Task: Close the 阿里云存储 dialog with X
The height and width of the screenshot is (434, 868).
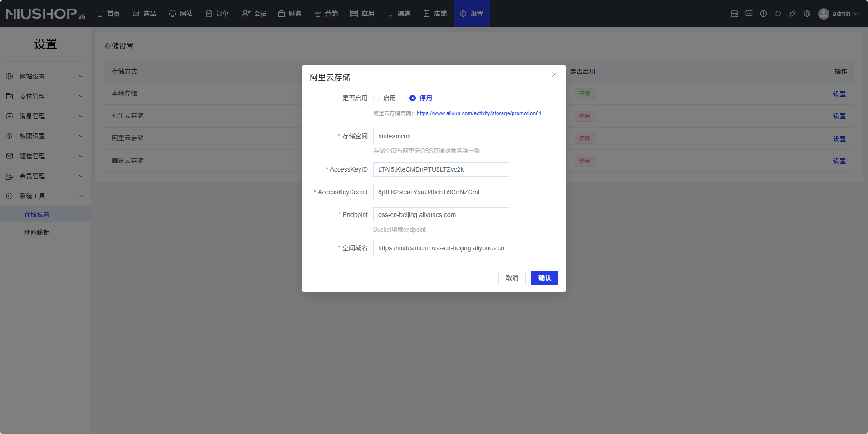Action: coord(555,74)
